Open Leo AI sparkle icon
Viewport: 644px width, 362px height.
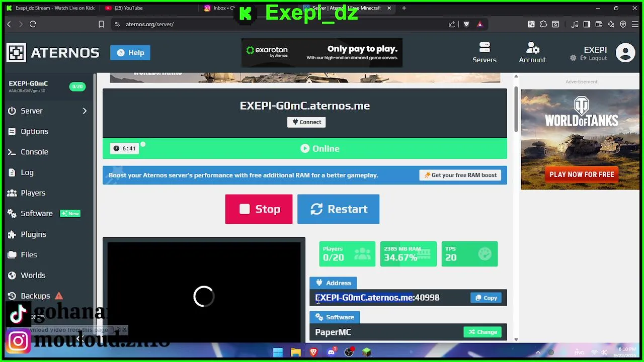(611, 24)
